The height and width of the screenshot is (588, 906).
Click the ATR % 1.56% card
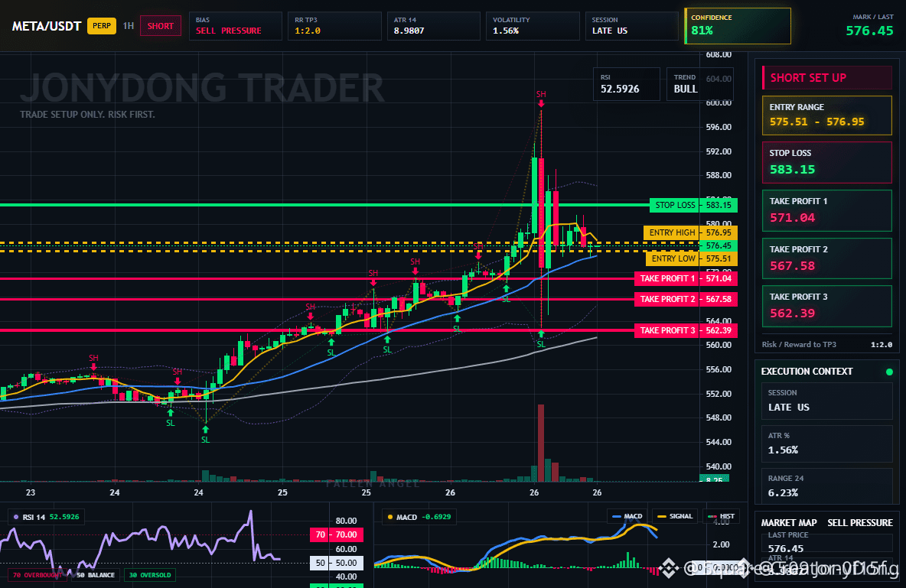coord(827,443)
